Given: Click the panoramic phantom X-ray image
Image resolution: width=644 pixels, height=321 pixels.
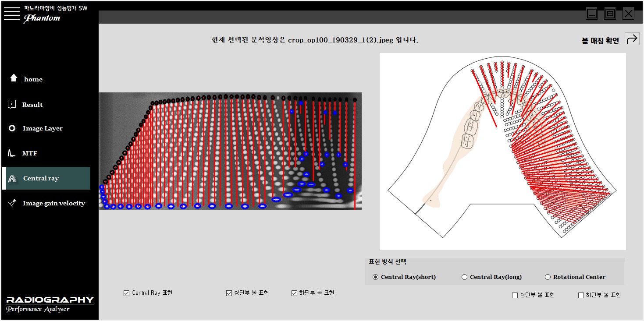Looking at the screenshot, I should coord(230,151).
